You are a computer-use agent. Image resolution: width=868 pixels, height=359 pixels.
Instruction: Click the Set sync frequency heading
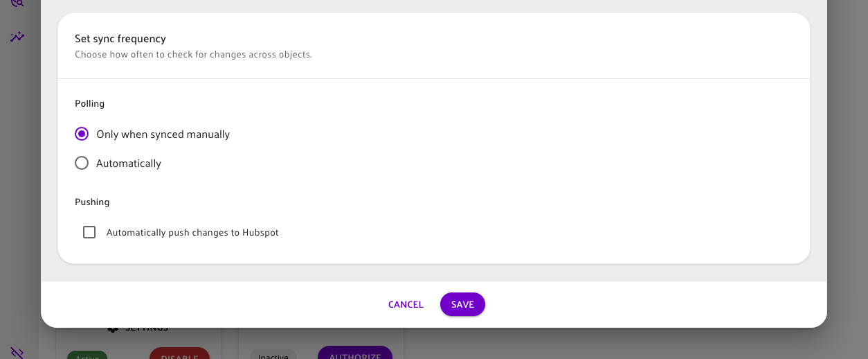(x=120, y=39)
